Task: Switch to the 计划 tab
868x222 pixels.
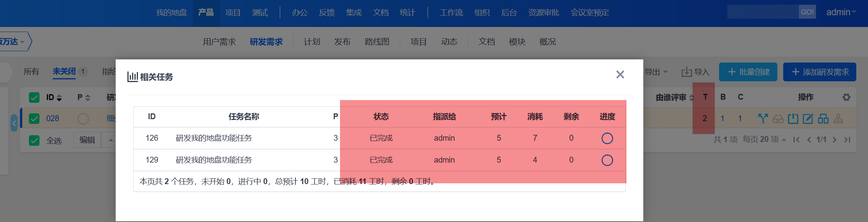Action: coord(312,41)
